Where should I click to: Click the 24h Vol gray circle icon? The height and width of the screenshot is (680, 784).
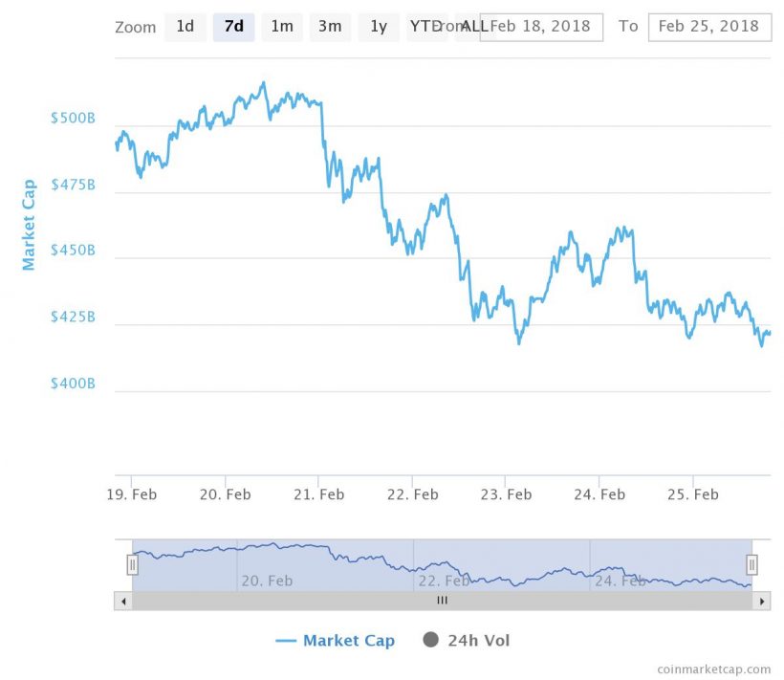[x=430, y=640]
